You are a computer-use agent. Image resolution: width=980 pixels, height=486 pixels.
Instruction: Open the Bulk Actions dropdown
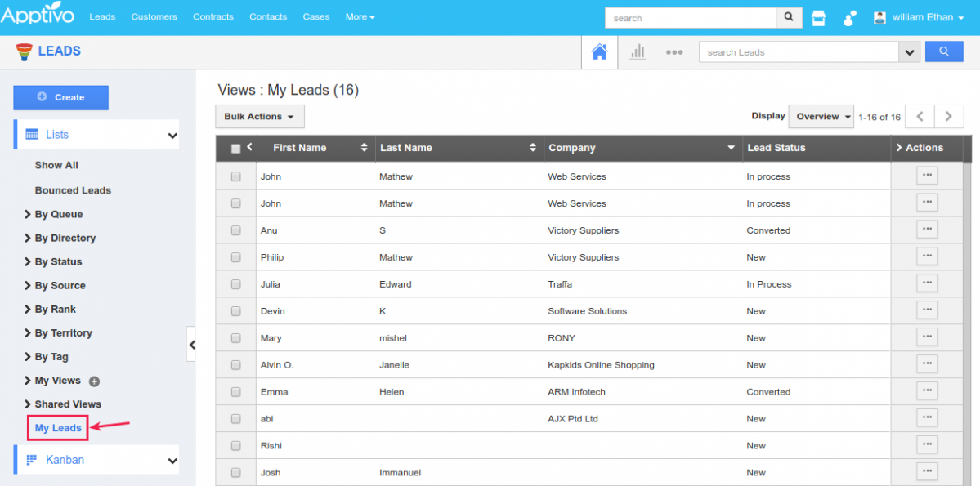pyautogui.click(x=259, y=117)
